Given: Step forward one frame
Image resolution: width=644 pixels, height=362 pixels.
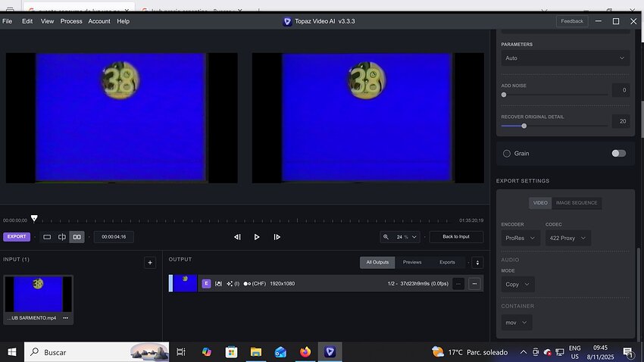Looking at the screenshot, I should (277, 237).
